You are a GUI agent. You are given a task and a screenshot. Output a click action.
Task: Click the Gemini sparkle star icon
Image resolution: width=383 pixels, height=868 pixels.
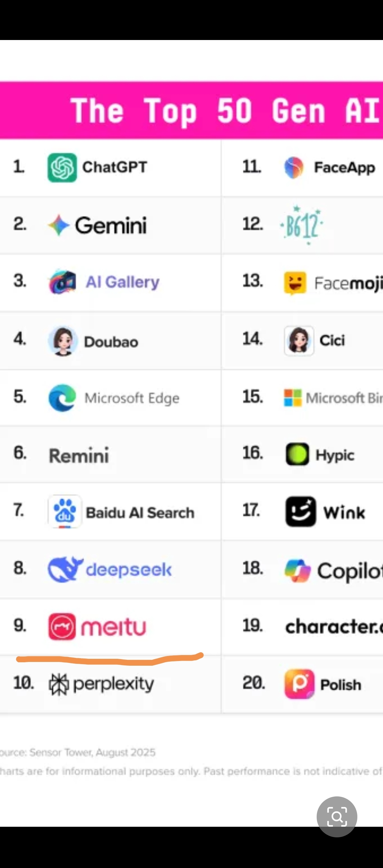click(x=59, y=225)
